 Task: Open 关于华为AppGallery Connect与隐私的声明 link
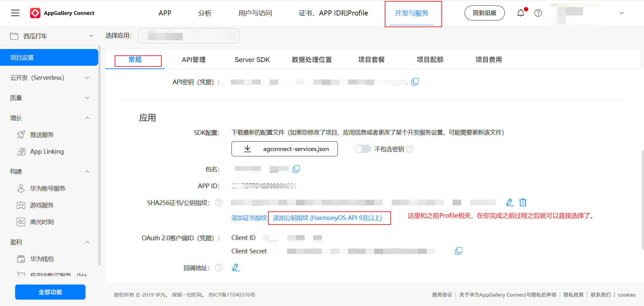[508, 295]
